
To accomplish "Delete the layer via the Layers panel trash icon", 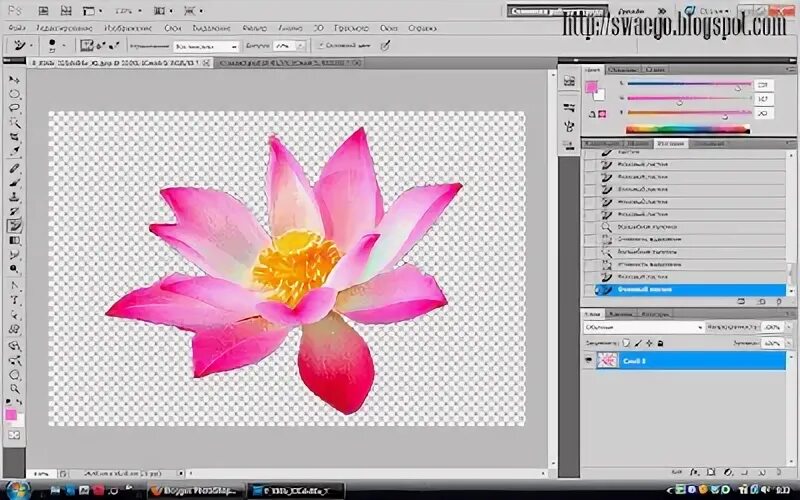I will coord(779,472).
